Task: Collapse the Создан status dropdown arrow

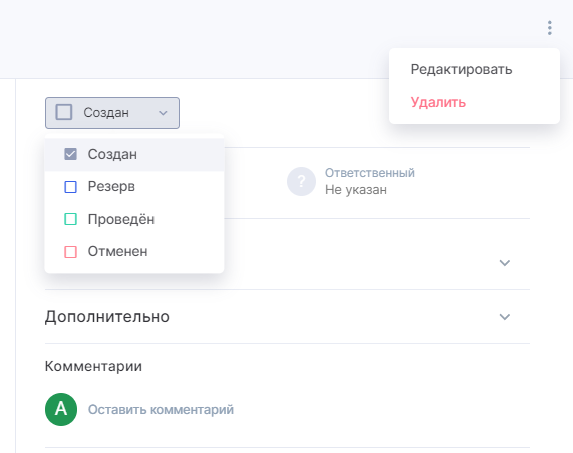Action: click(163, 113)
